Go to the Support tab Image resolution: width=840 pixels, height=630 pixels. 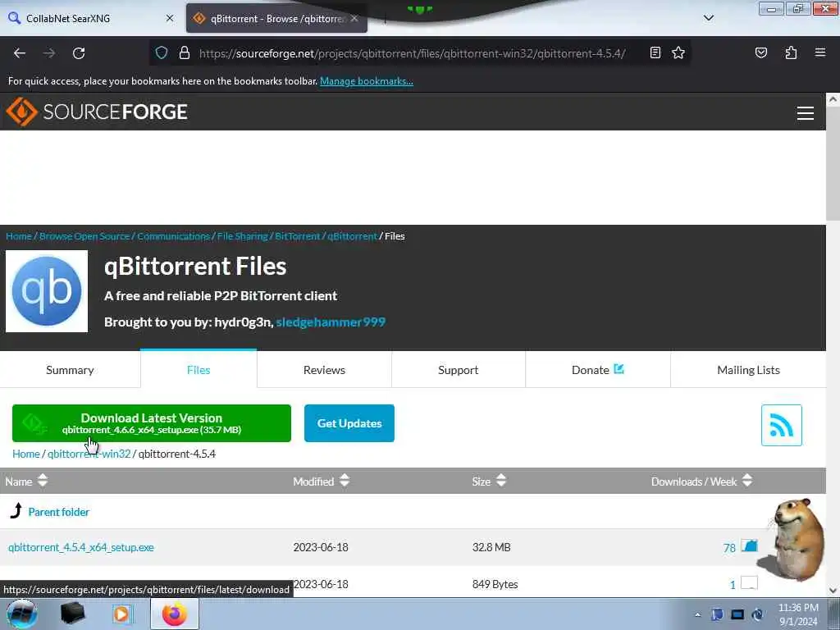(458, 370)
